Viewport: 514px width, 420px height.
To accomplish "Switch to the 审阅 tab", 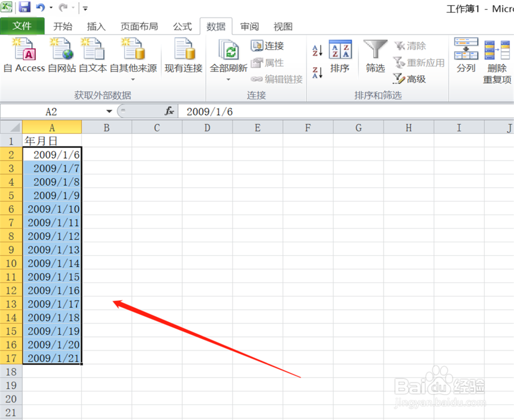I will coord(249,27).
